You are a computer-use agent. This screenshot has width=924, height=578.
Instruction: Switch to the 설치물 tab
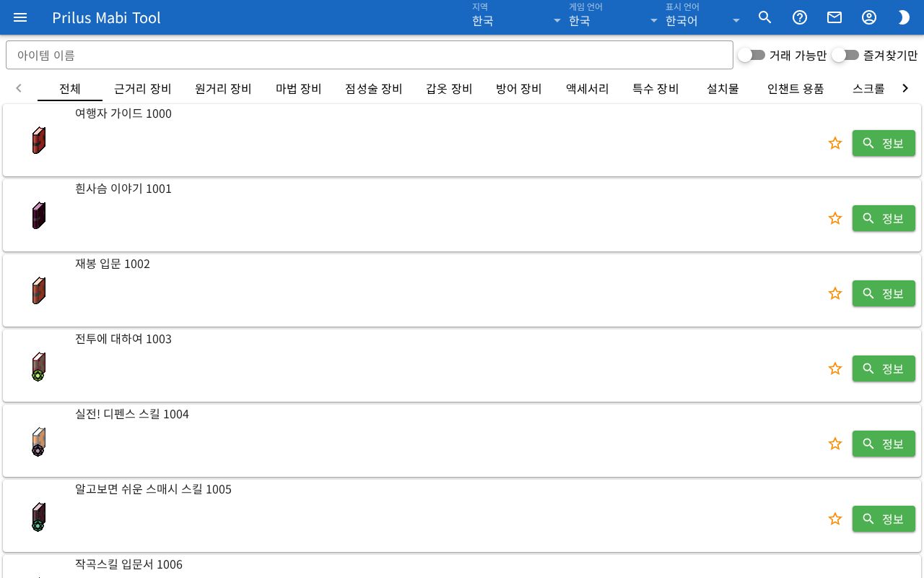pos(723,89)
